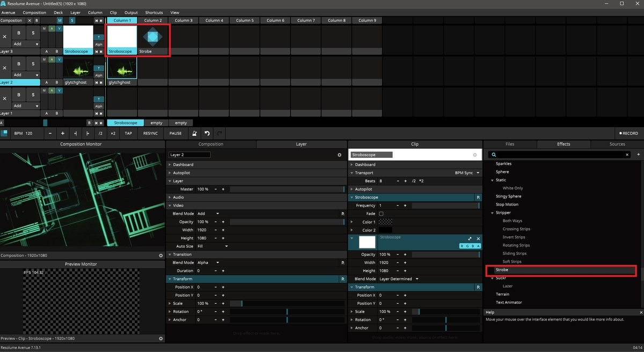The image size is (644, 352).
Task: Click the layer Master level slider
Action: (287, 189)
